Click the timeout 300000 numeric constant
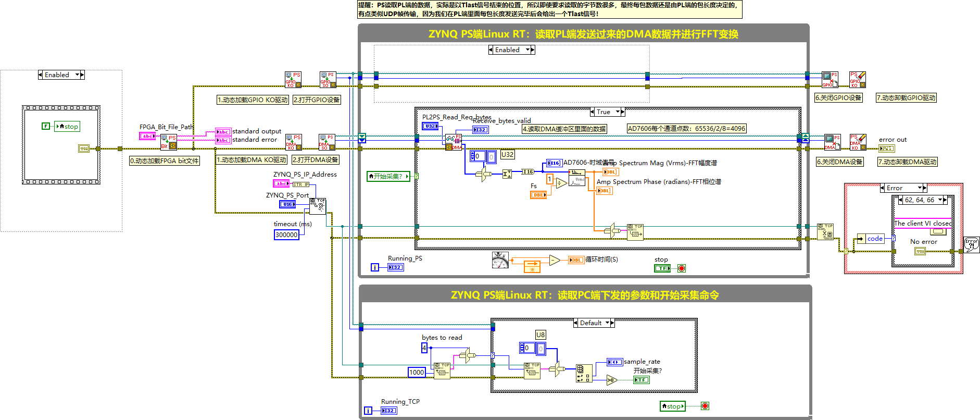This screenshot has width=980, height=420. point(286,235)
